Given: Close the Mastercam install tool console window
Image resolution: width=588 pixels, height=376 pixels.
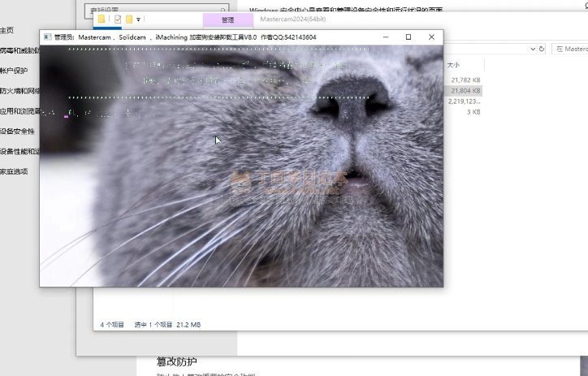Looking at the screenshot, I should click(x=431, y=37).
